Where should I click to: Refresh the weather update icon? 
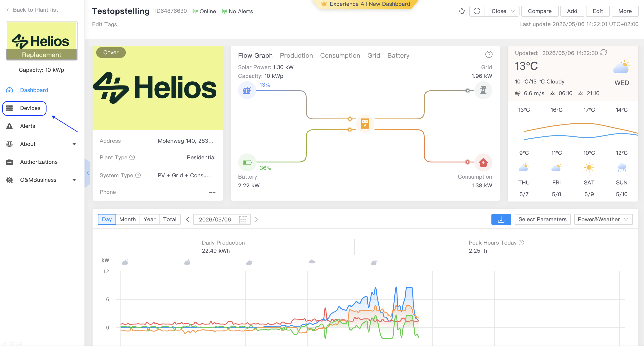point(604,53)
